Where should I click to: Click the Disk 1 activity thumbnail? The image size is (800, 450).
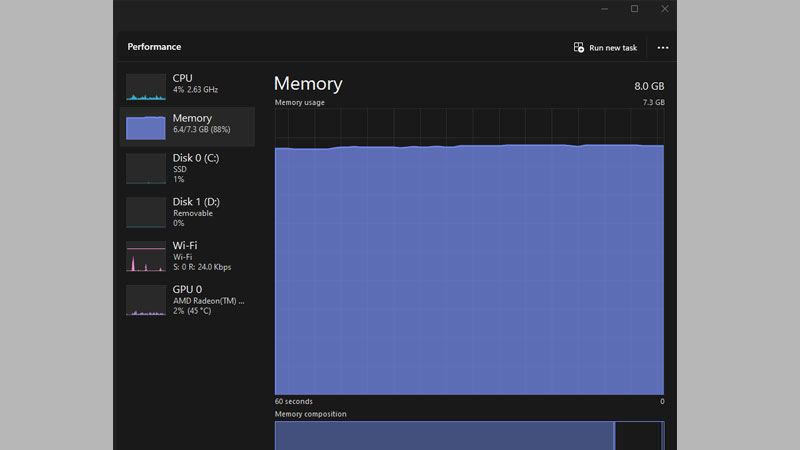[146, 212]
